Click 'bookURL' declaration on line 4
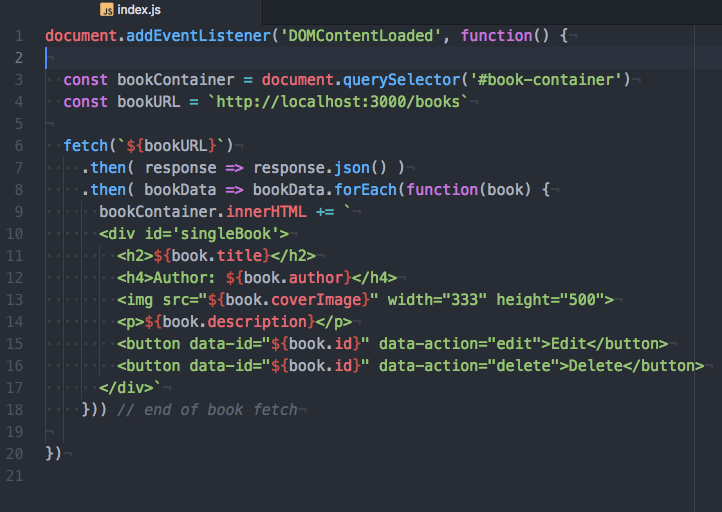Image resolution: width=722 pixels, height=512 pixels. pyautogui.click(x=148, y=102)
